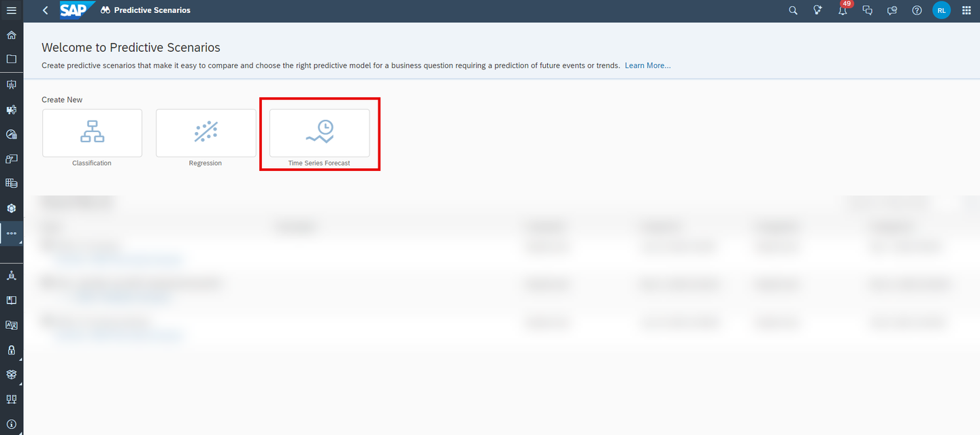980x435 pixels.
Task: Expand the padlock Security sidebar item
Action: (12, 350)
